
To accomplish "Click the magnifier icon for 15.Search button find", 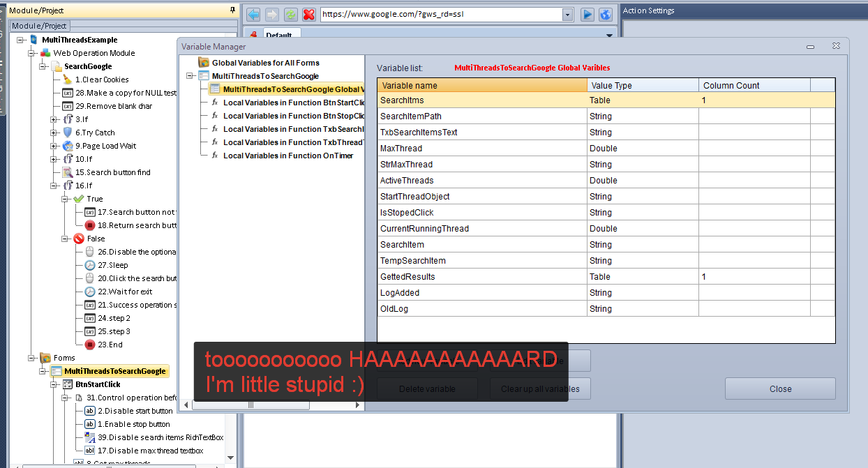I will pos(68,172).
